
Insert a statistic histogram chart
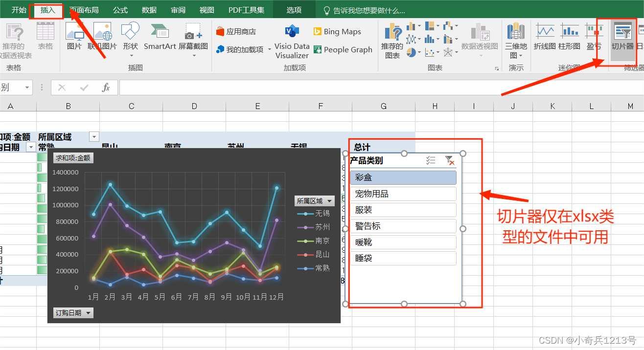pyautogui.click(x=432, y=39)
